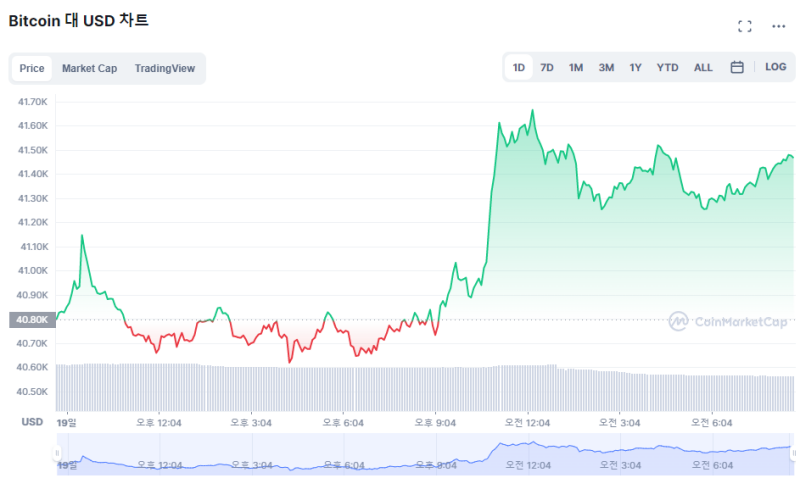The width and height of the screenshot is (800, 478).
Task: Open the calendar date range picker
Action: [737, 67]
